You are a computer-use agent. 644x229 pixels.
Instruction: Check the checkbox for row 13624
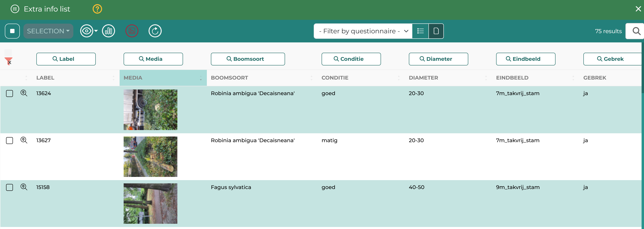(x=9, y=93)
